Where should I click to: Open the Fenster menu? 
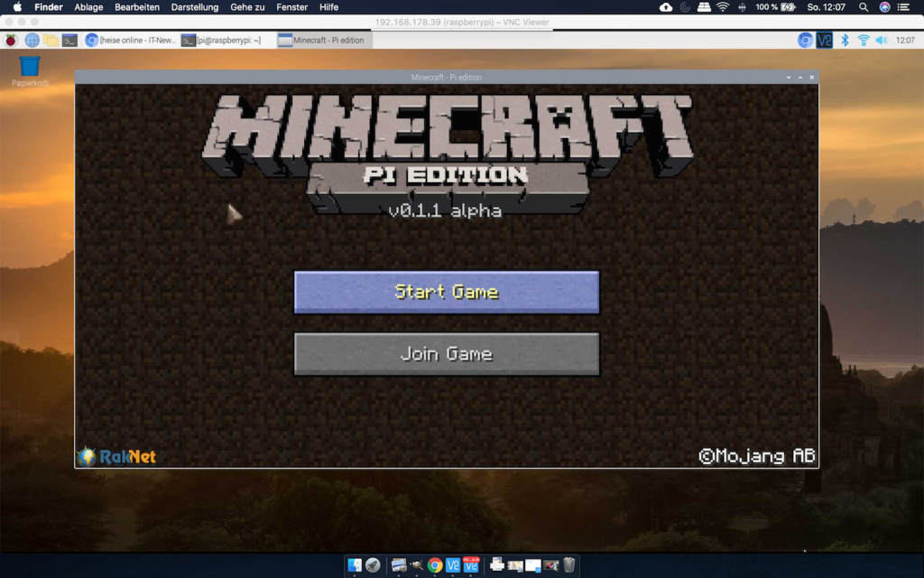tap(291, 7)
